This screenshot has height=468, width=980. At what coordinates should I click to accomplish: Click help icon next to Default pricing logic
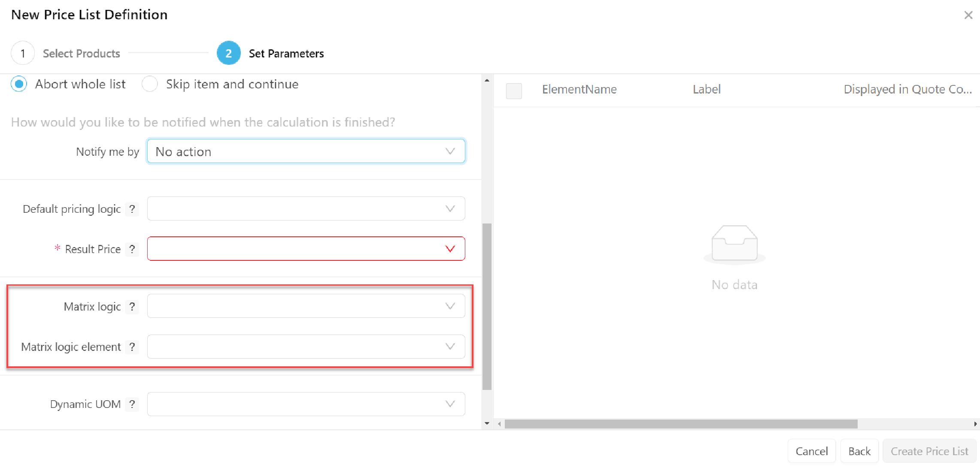(x=132, y=209)
